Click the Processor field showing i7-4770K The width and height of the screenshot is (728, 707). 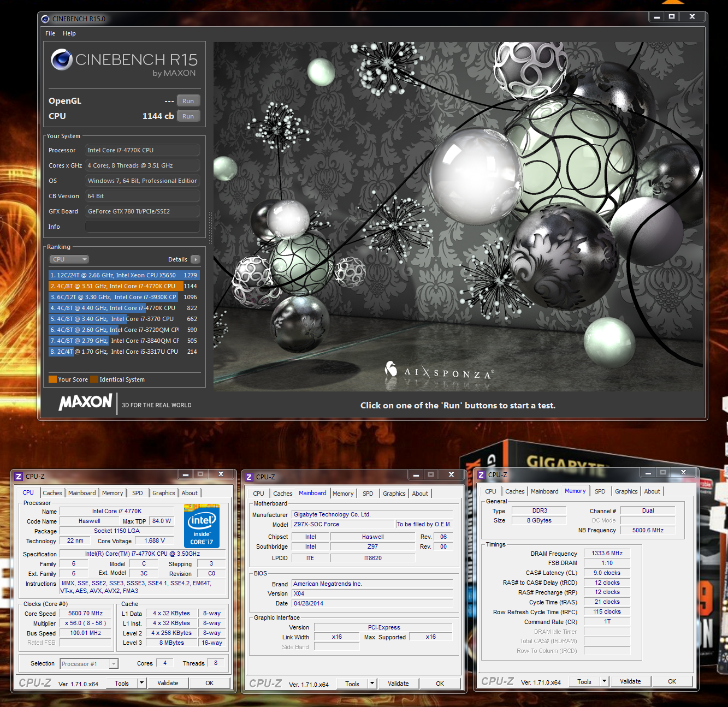[142, 150]
